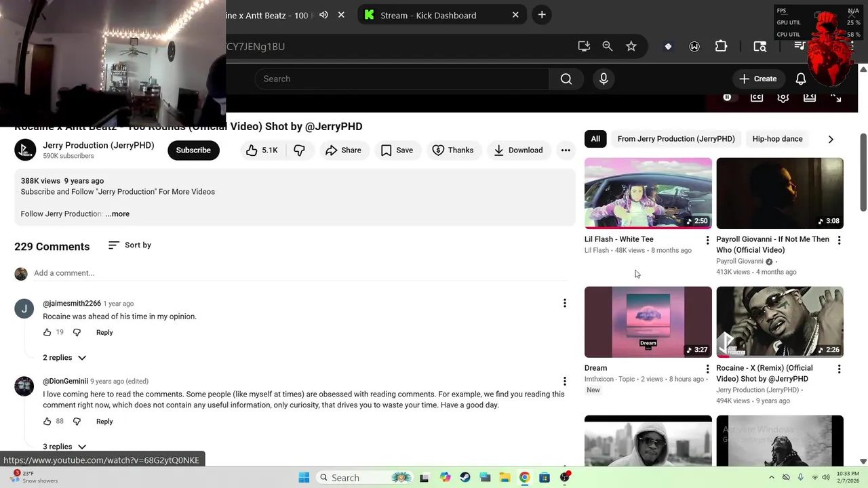Reply to @DionGeminii's comment

104,422
